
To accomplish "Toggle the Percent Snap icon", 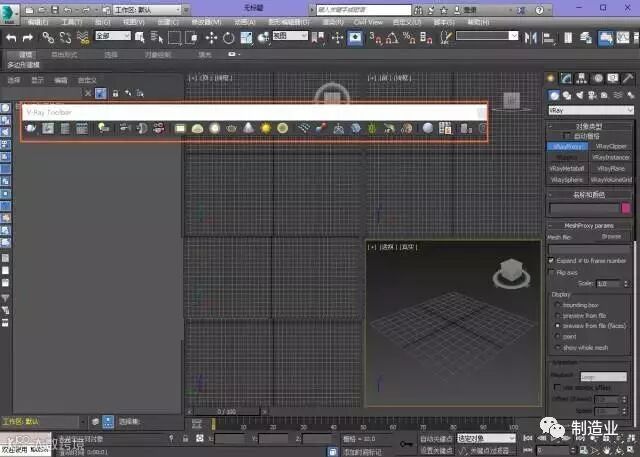I will coord(409,38).
